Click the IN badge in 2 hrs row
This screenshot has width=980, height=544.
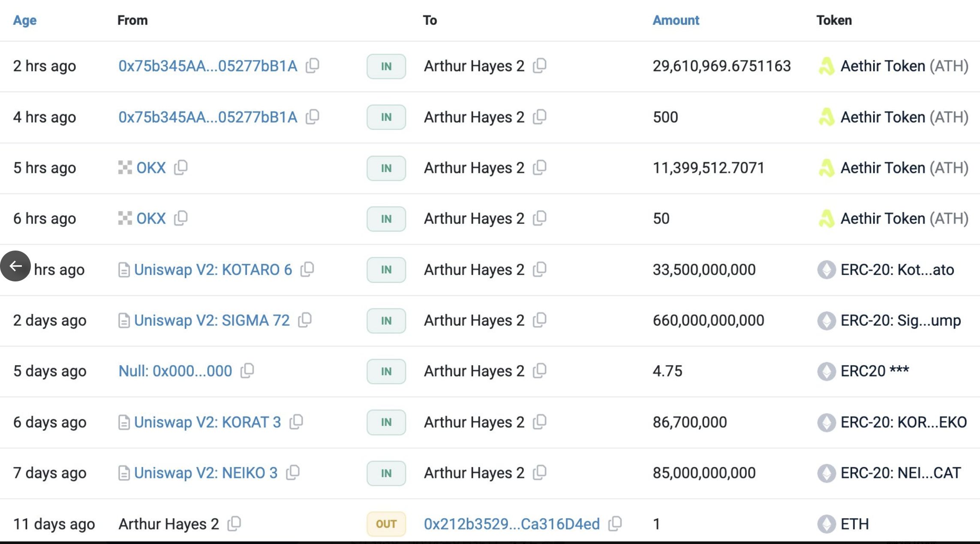point(386,66)
